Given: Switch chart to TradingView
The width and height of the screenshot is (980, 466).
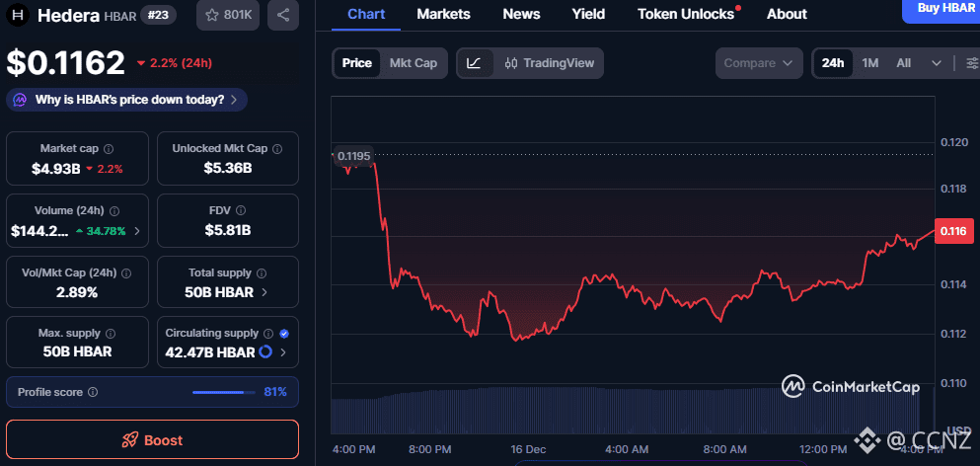Looking at the screenshot, I should 550,63.
